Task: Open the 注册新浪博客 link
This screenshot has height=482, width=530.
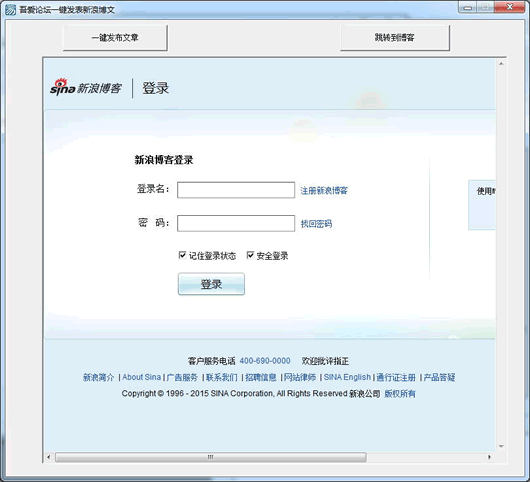Action: click(x=324, y=190)
